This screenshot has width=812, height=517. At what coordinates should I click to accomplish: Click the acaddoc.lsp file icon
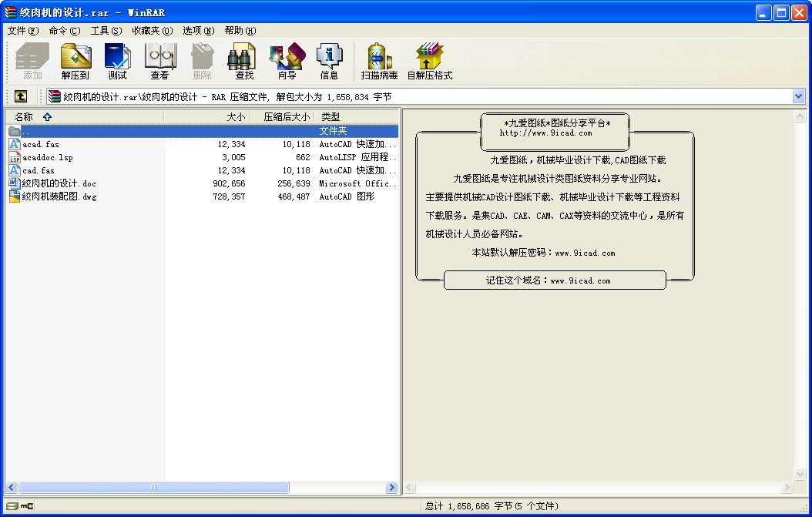(15, 157)
